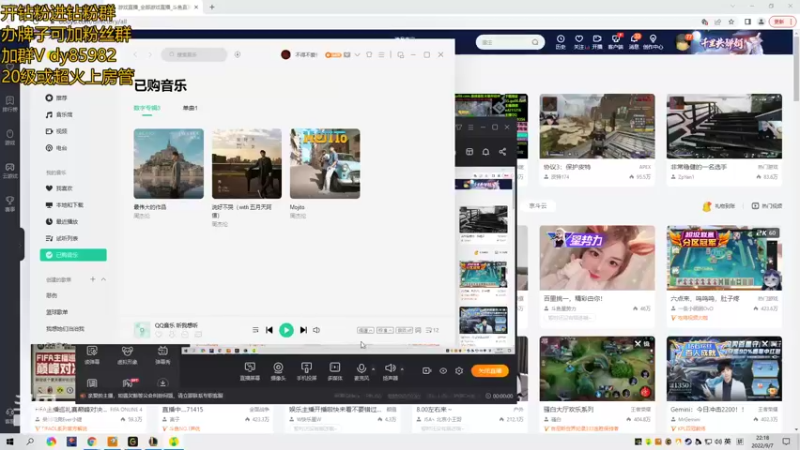Open the 最伟大的作品 album cover
The width and height of the screenshot is (800, 450).
[168, 163]
